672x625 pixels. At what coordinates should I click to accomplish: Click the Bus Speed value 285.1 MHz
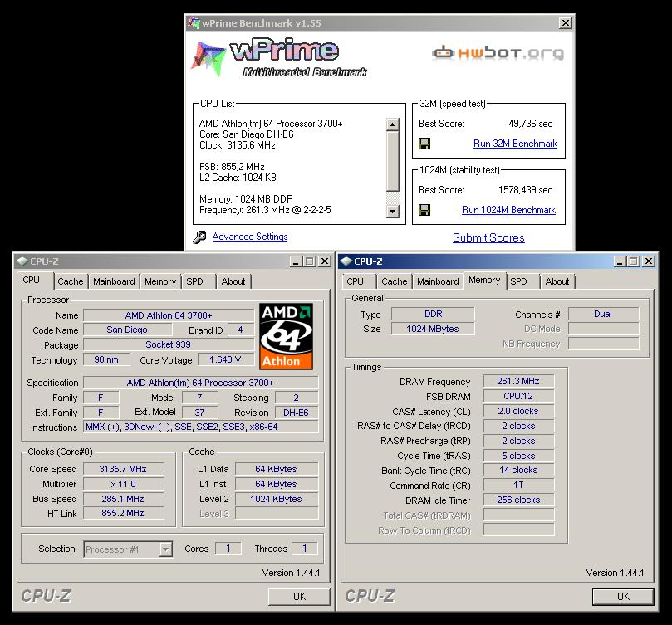coord(123,499)
